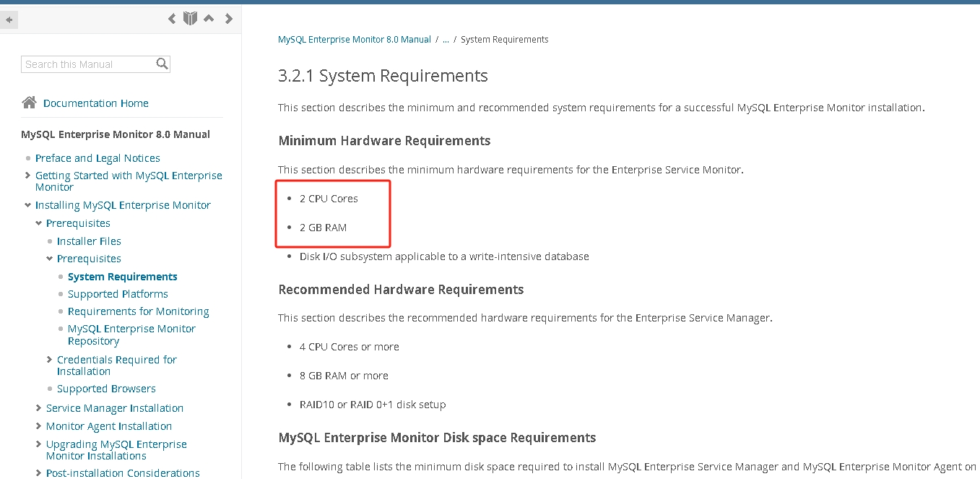Open Post-installation Considerations link
The width and height of the screenshot is (980, 479).
click(x=123, y=473)
